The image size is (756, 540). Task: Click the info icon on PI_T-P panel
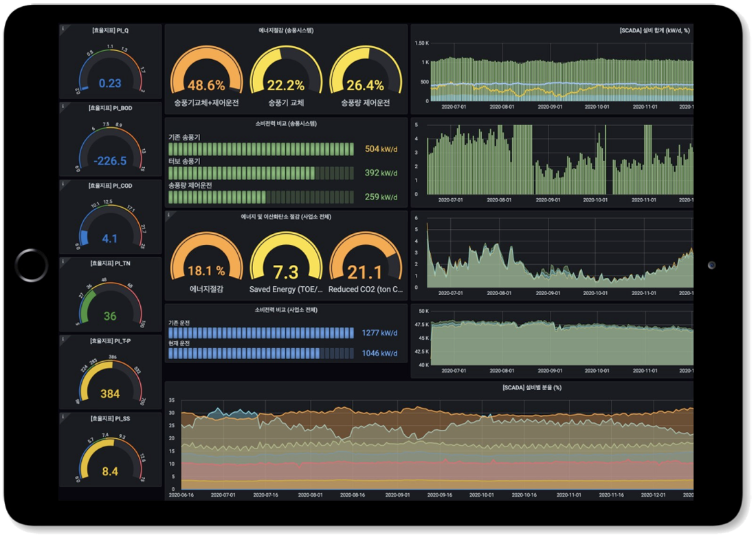click(63, 339)
